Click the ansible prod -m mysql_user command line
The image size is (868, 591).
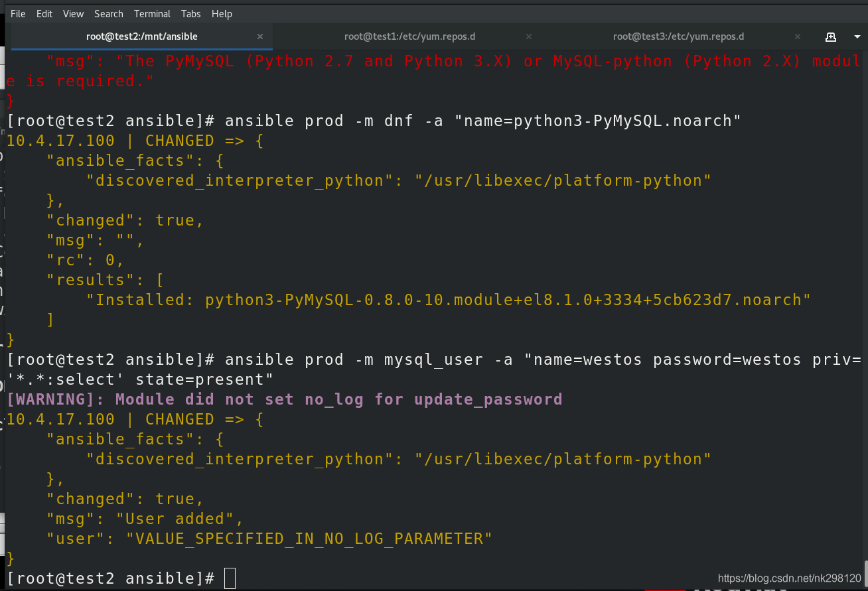(433, 360)
